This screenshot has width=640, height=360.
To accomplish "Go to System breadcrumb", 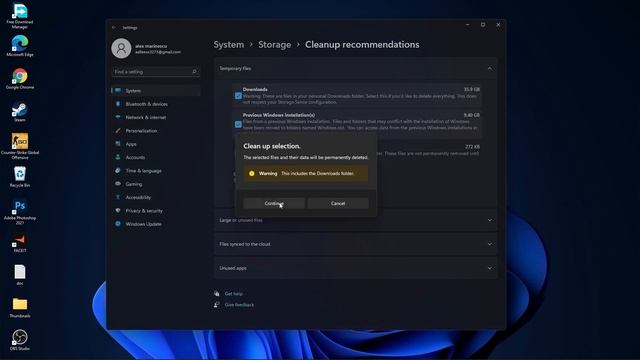I will pyautogui.click(x=229, y=44).
